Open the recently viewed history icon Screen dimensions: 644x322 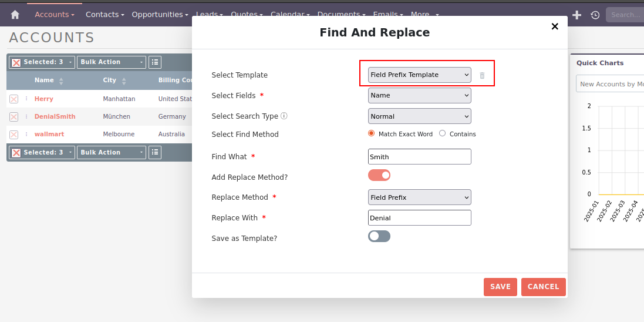pos(595,15)
